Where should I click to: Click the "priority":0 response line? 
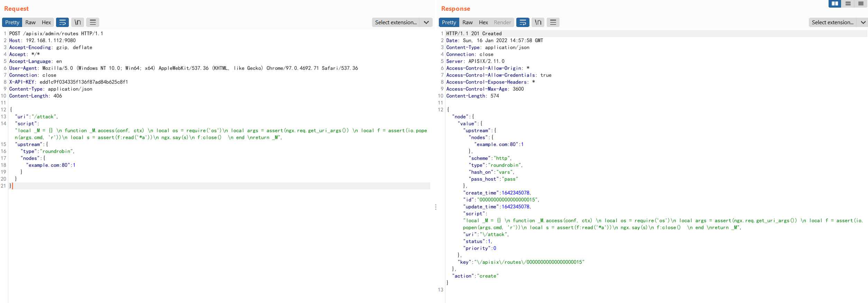[x=480, y=248]
